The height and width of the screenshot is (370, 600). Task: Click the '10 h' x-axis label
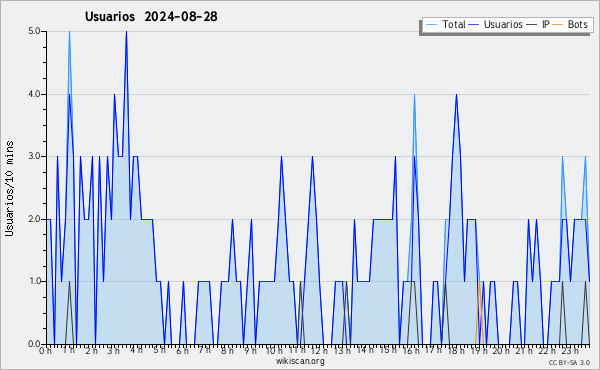[x=274, y=350]
